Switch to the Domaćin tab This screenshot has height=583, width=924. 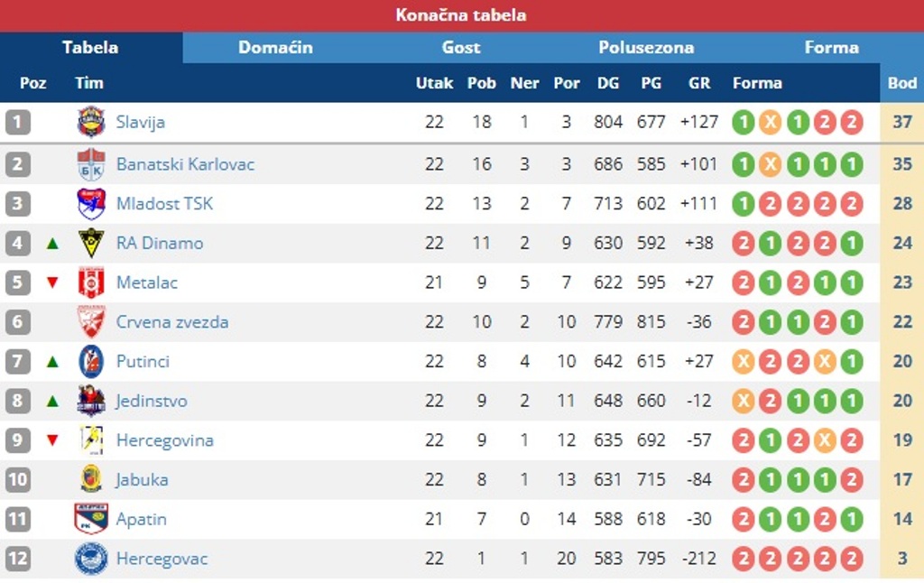[x=275, y=48]
